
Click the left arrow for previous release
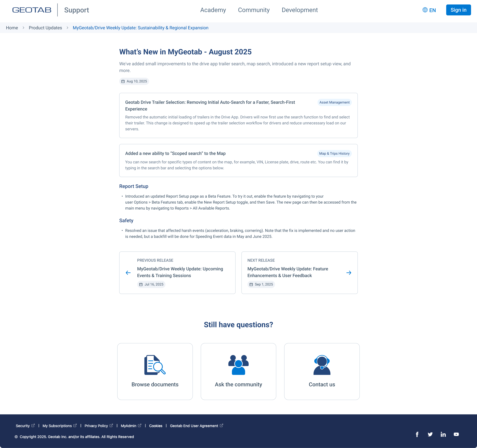[128, 273]
